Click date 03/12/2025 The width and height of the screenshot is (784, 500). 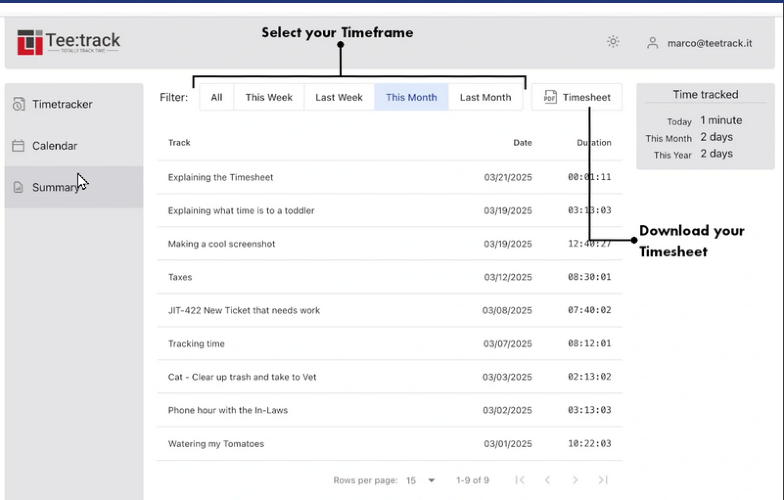(x=508, y=277)
